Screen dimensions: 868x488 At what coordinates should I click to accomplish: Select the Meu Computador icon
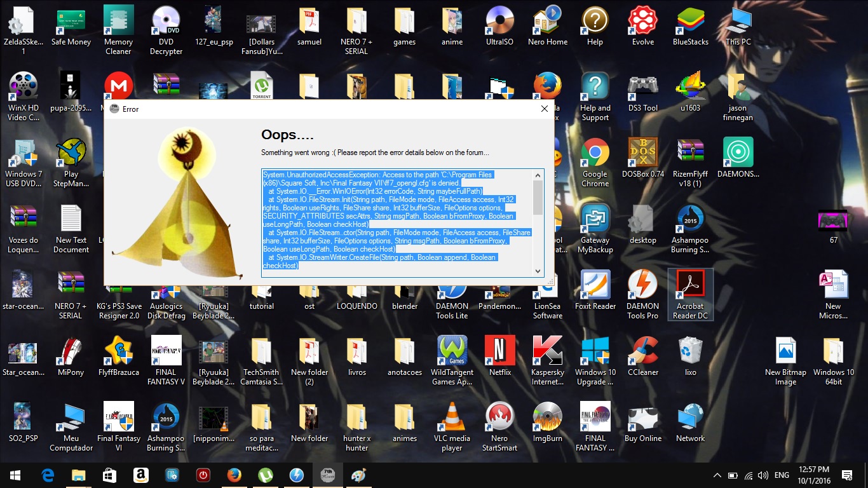(x=71, y=427)
